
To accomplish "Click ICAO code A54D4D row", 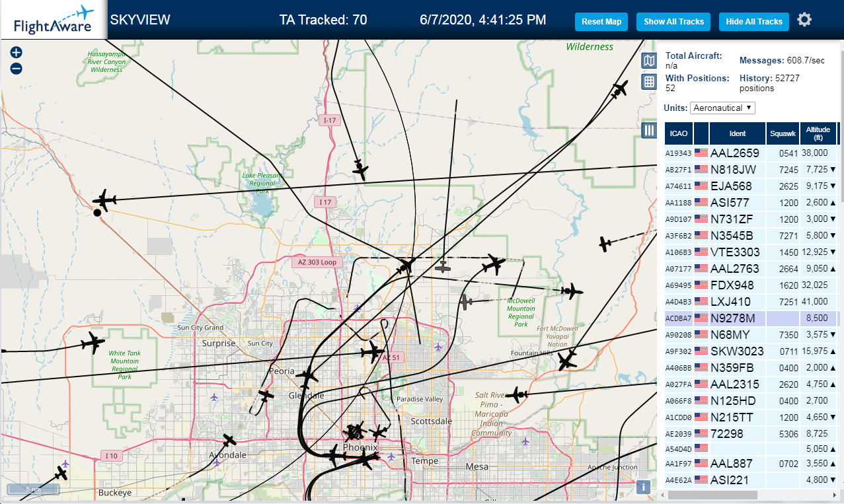I will click(678, 449).
